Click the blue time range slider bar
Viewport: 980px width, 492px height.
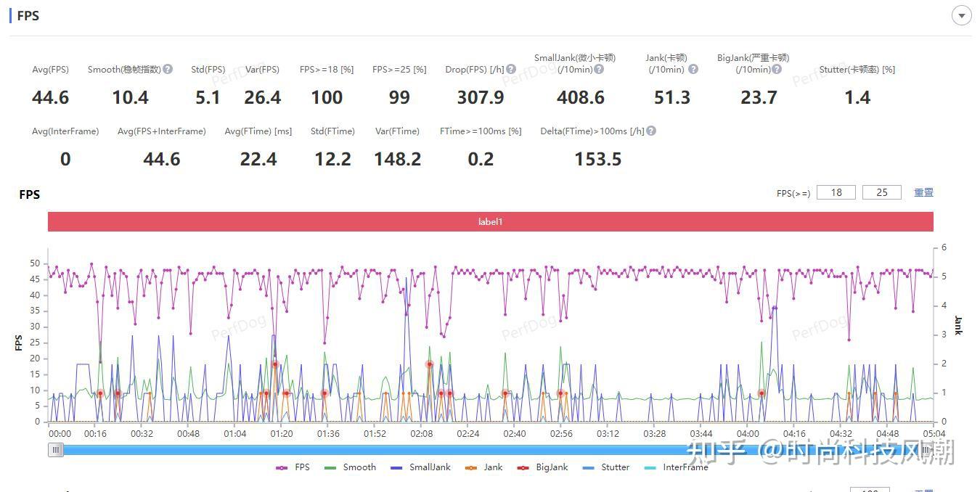tap(491, 450)
